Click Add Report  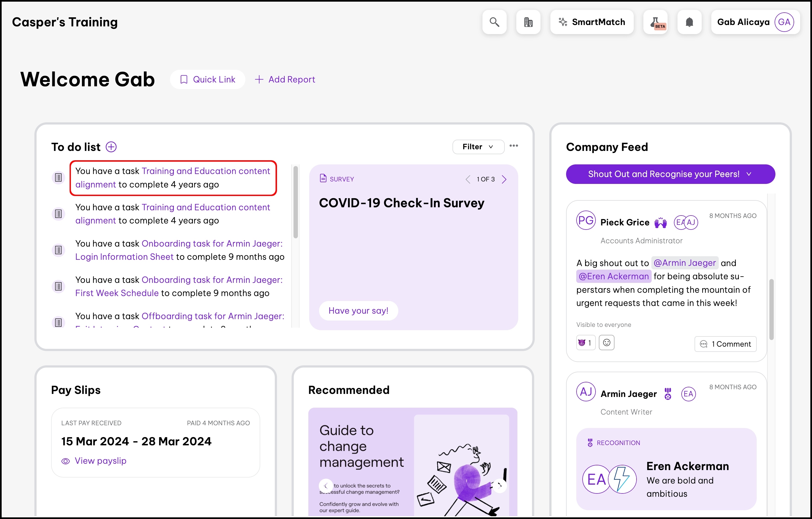pyautogui.click(x=285, y=79)
